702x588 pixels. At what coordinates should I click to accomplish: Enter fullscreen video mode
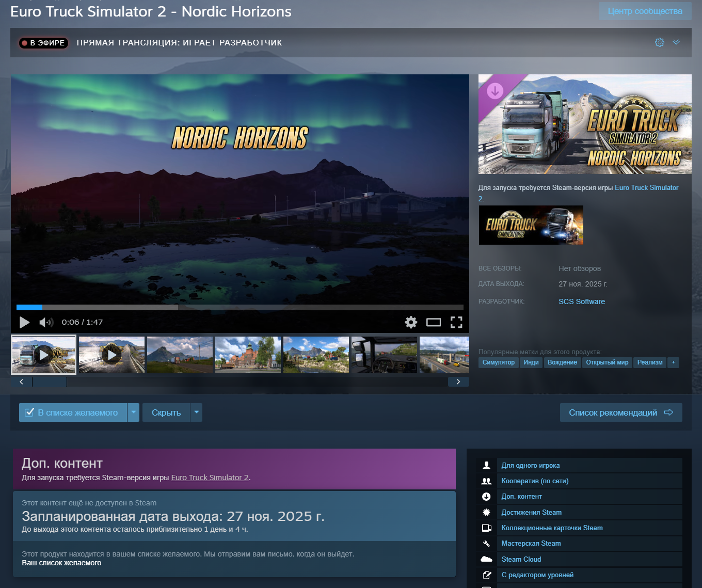456,322
